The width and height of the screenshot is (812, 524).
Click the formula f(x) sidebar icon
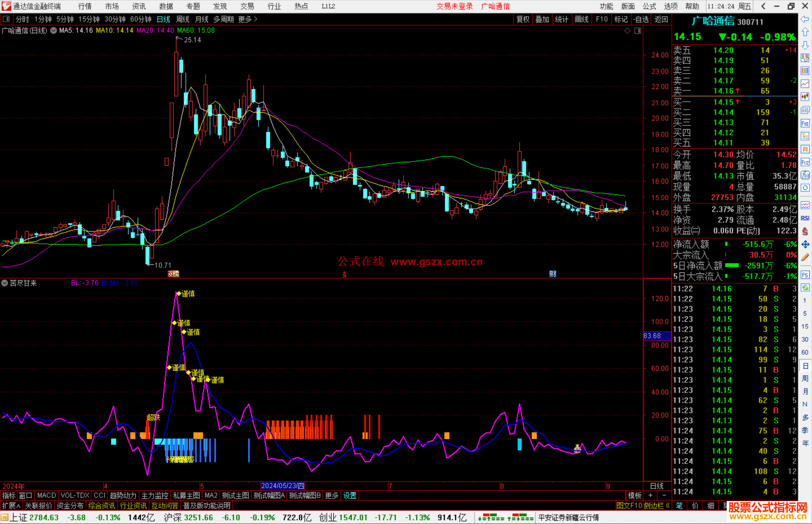click(805, 175)
